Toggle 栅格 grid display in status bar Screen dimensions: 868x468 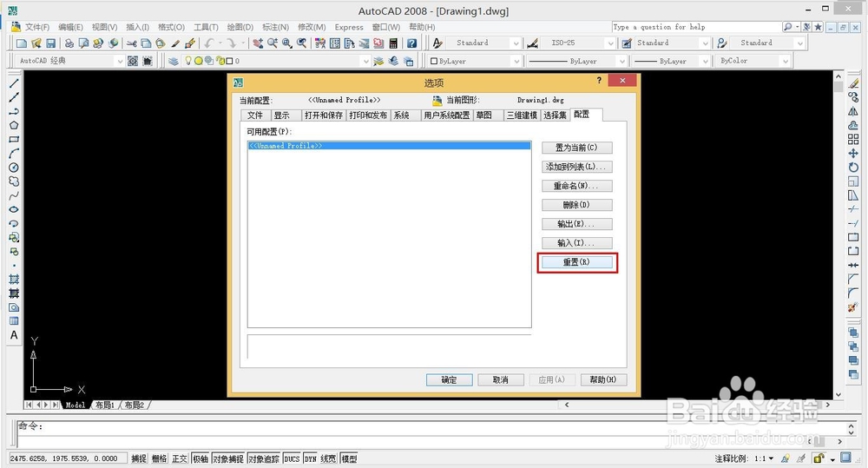160,458
